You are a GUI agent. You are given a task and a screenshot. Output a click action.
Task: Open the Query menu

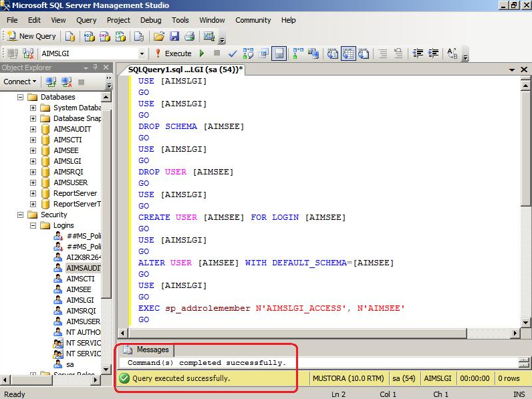pos(86,20)
